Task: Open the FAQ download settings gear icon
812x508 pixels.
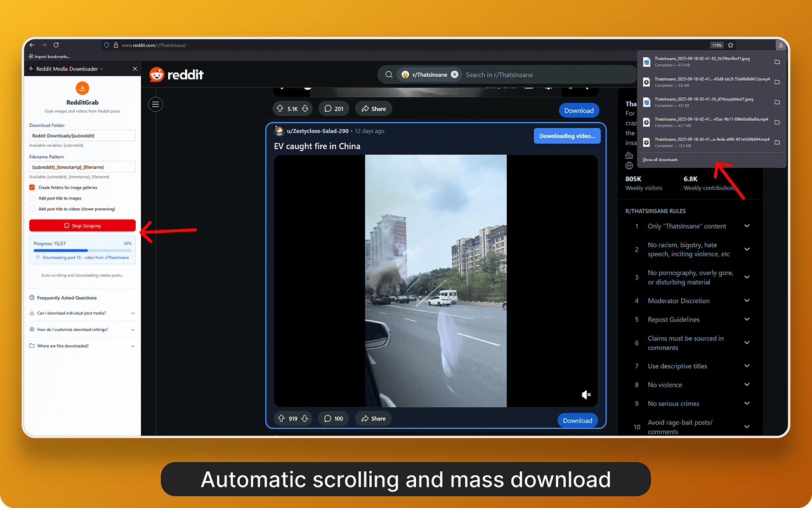Action: 31,330
